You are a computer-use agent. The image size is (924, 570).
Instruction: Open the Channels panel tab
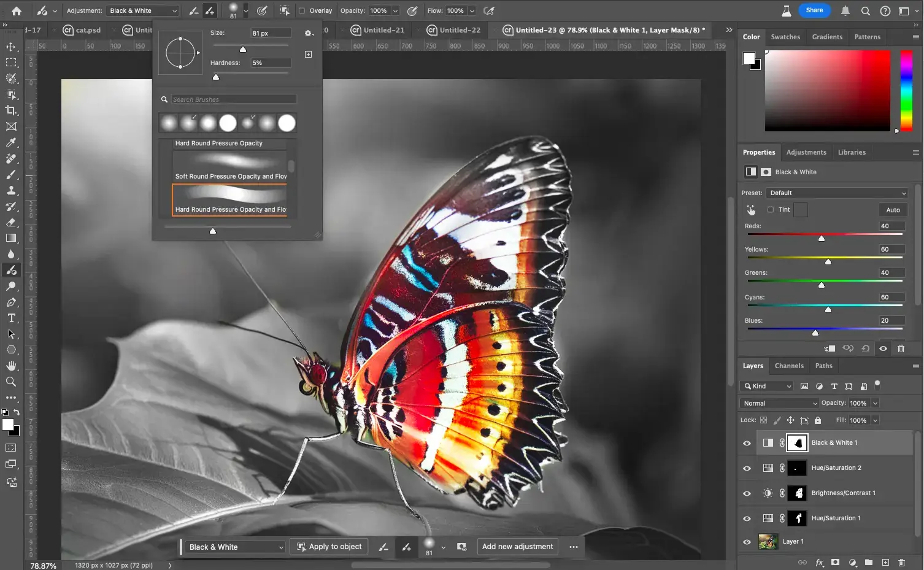pyautogui.click(x=789, y=366)
